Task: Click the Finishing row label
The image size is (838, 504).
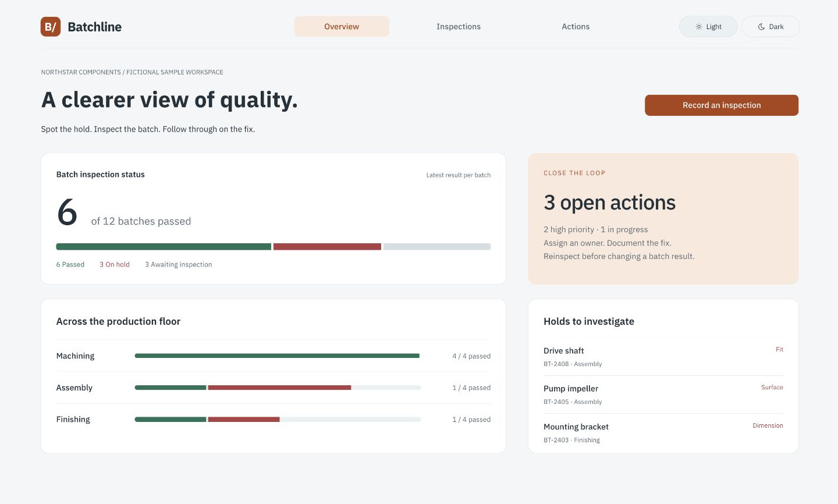Action: tap(73, 420)
